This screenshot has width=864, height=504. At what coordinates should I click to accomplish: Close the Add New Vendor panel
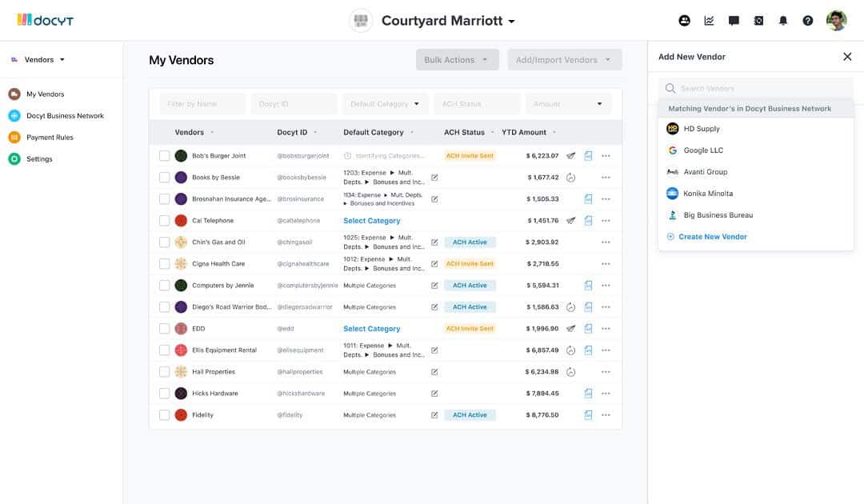coord(847,57)
